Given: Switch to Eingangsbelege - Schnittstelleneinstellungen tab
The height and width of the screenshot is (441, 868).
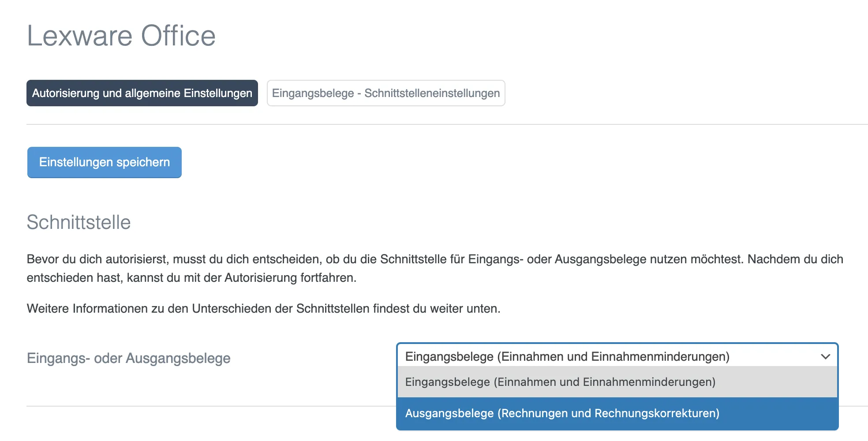Looking at the screenshot, I should point(385,93).
